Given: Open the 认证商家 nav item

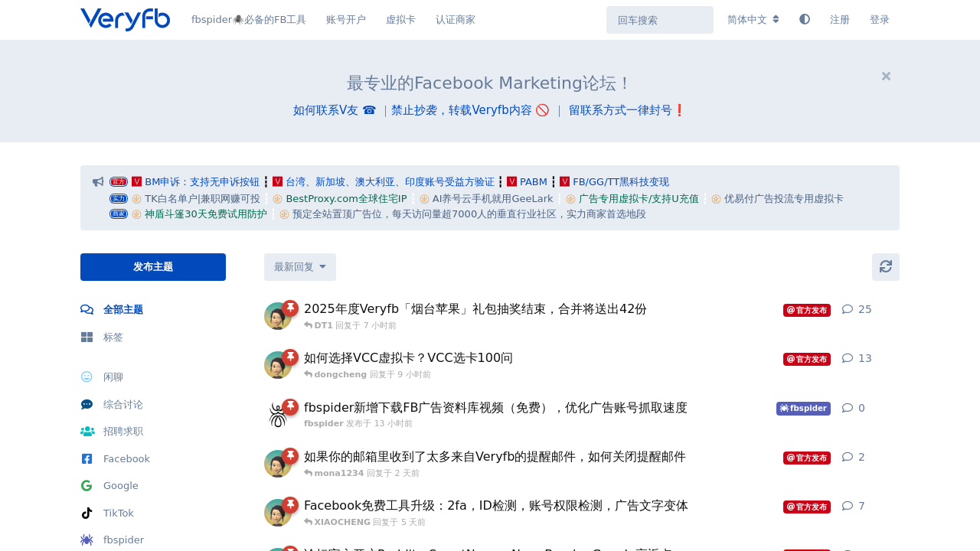Looking at the screenshot, I should 456,20.
